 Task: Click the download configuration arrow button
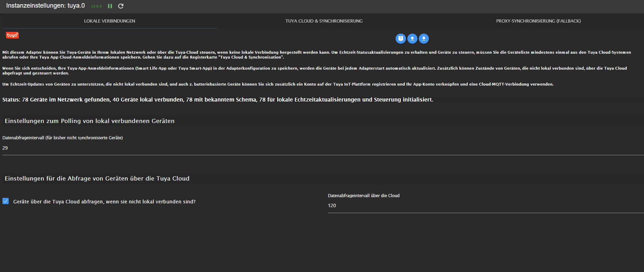click(x=424, y=38)
